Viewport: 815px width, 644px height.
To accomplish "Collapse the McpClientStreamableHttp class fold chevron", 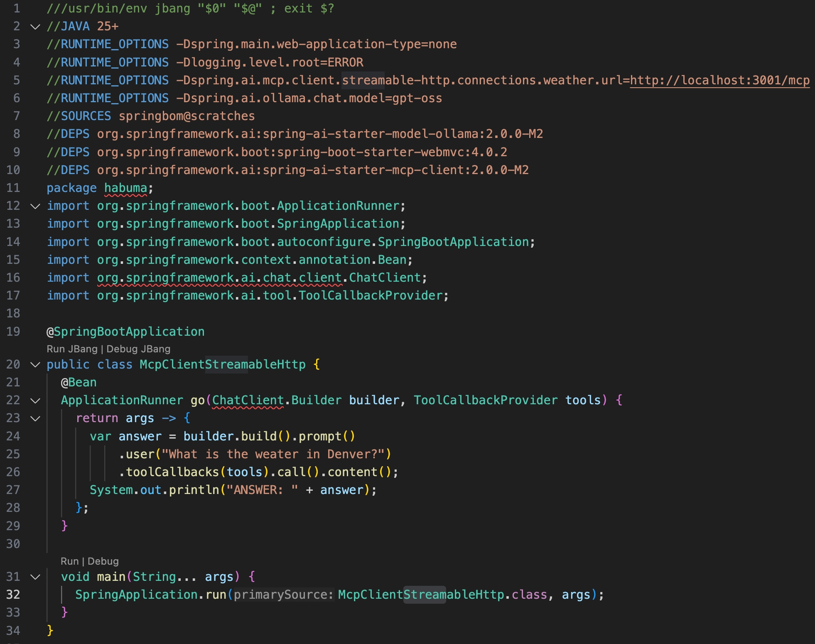I will [35, 365].
